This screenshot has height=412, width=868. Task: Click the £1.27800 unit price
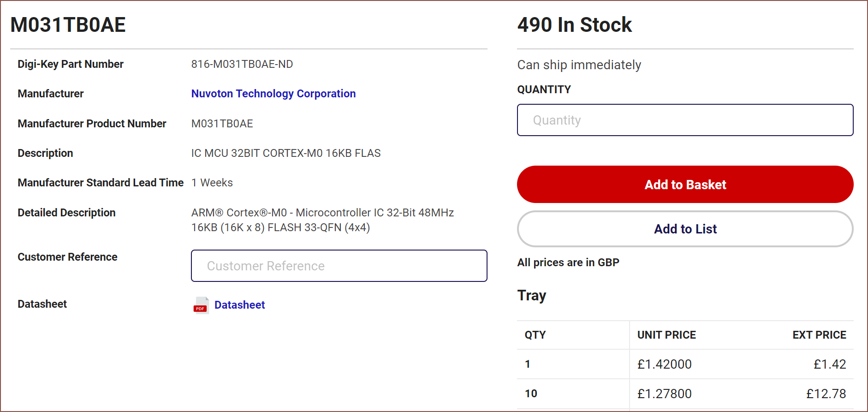(664, 394)
